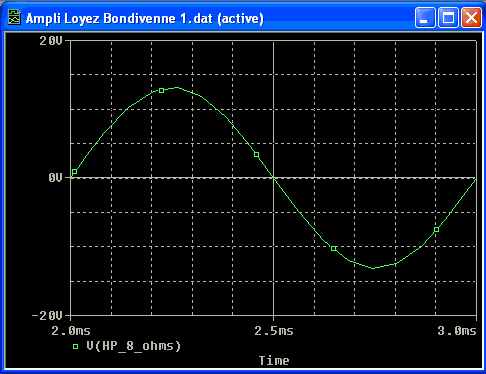Minimize the Ampli Loyez Bondivenne window
This screenshot has width=486, height=374.
tap(425, 17)
